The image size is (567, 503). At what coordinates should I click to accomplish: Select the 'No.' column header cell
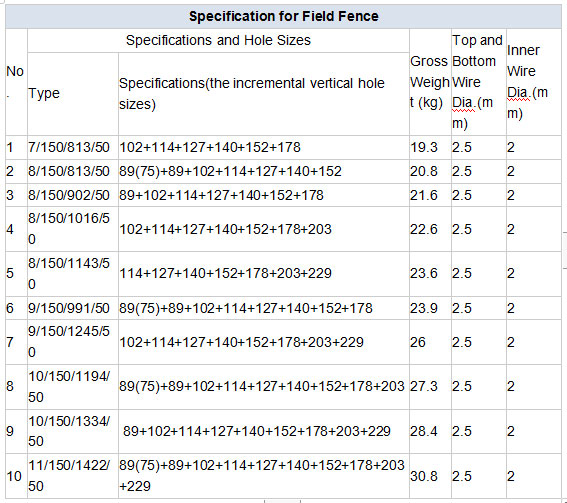point(16,82)
